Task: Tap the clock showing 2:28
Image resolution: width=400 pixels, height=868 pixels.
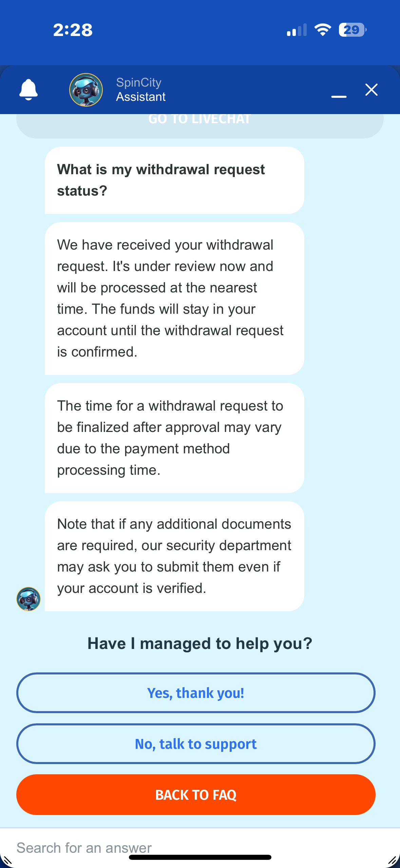Action: coord(73,30)
